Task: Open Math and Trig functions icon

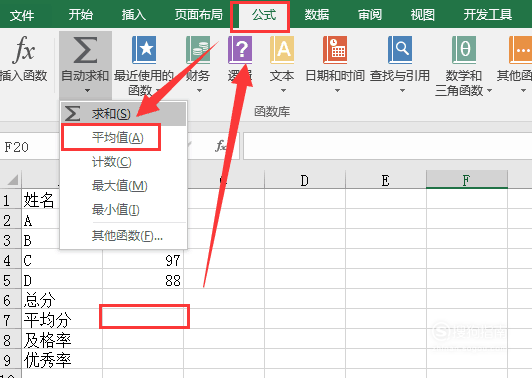Action: [x=463, y=50]
